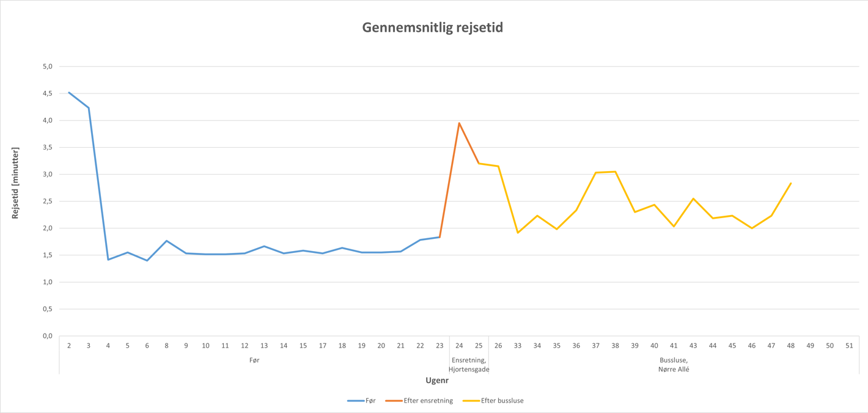Select the Efter ensretning legend text
This screenshot has height=413, width=868.
pyautogui.click(x=428, y=401)
